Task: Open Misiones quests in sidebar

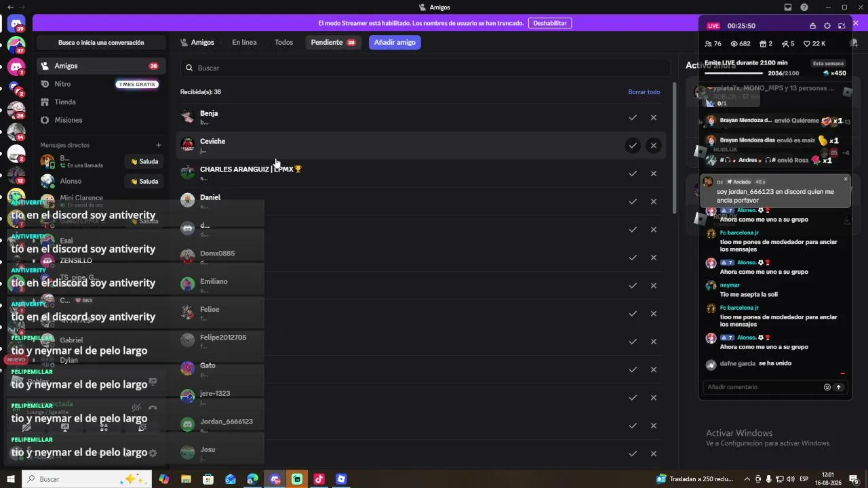Action: point(101,120)
